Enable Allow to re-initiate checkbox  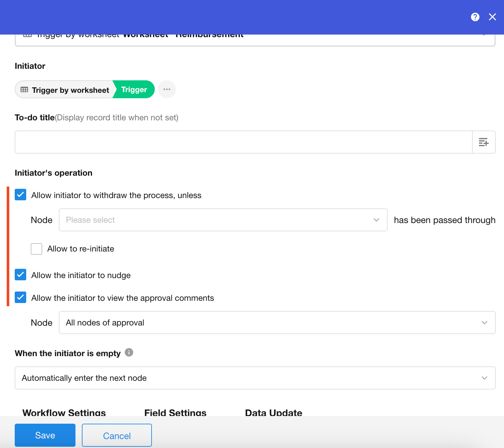[36, 249]
